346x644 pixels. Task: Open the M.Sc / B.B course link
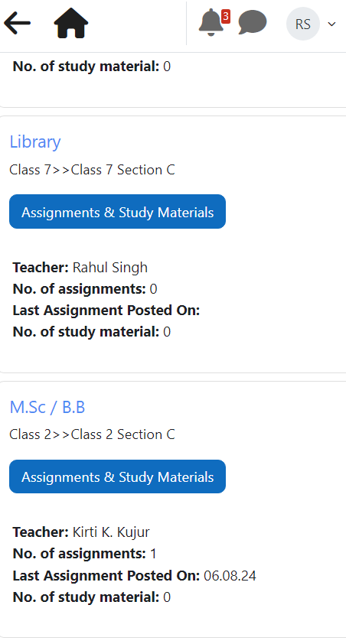click(x=47, y=407)
